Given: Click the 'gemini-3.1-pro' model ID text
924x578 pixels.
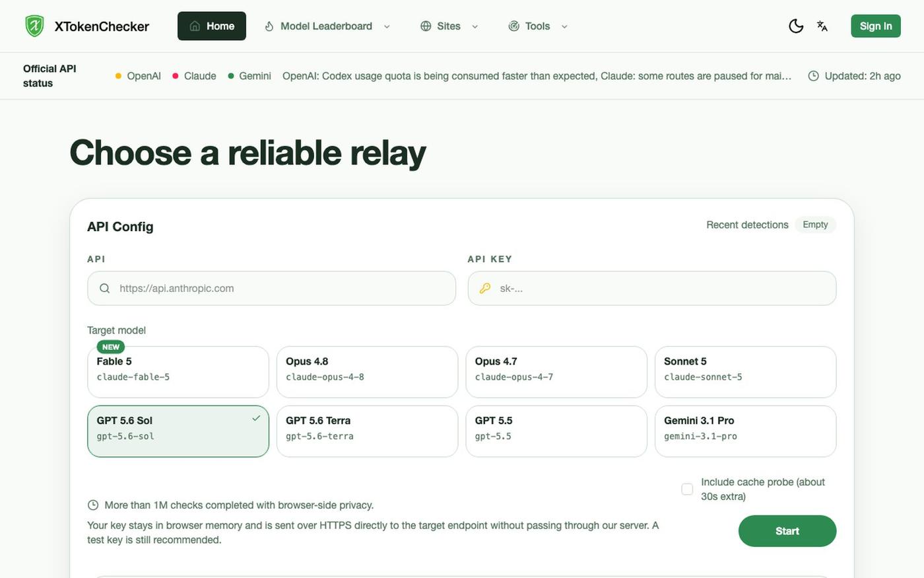Looking at the screenshot, I should (x=700, y=437).
